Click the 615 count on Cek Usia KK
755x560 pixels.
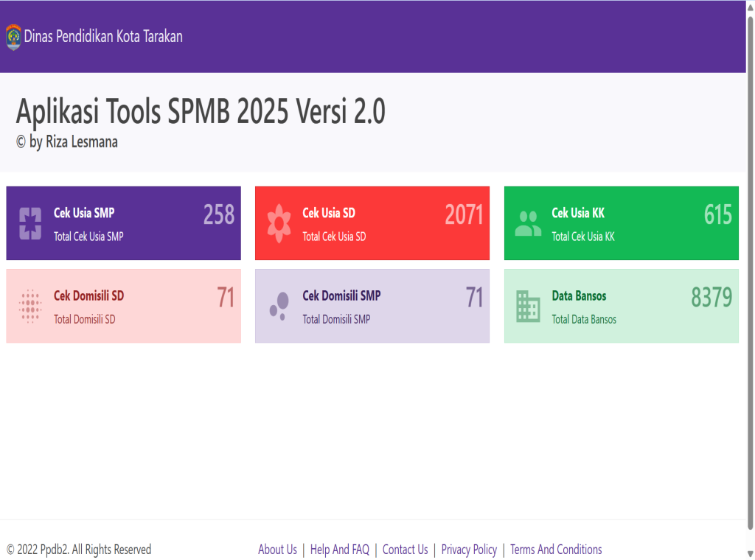pos(717,214)
